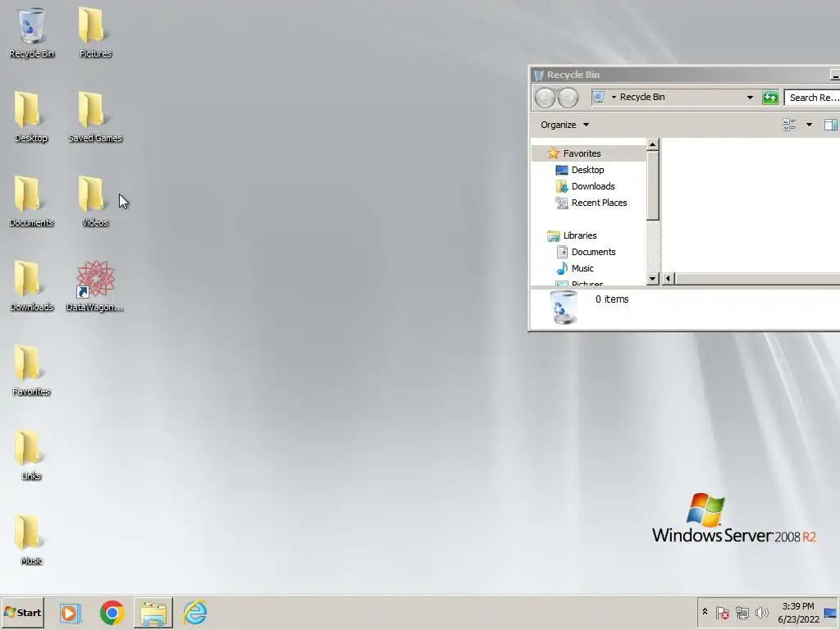Click the Recycle Bin details pane icon

click(x=564, y=308)
